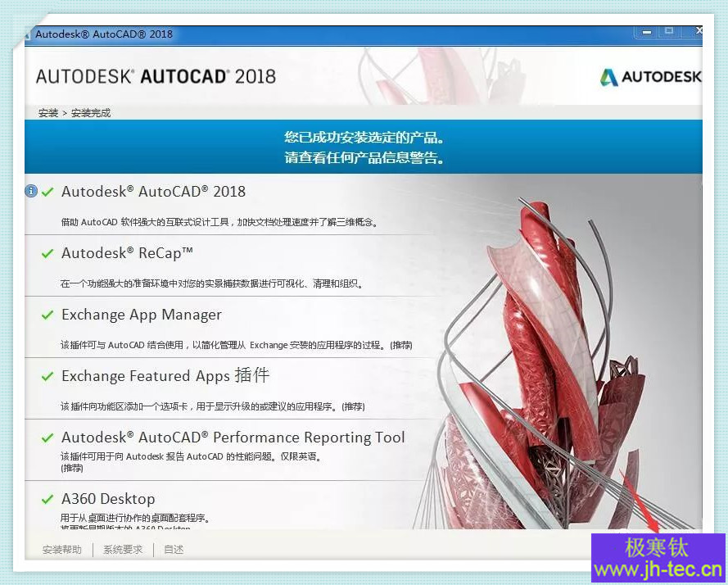Viewport: 728px width, 585px height.
Task: Click the banner text 您已成功安装选定的产品
Action: 364,138
